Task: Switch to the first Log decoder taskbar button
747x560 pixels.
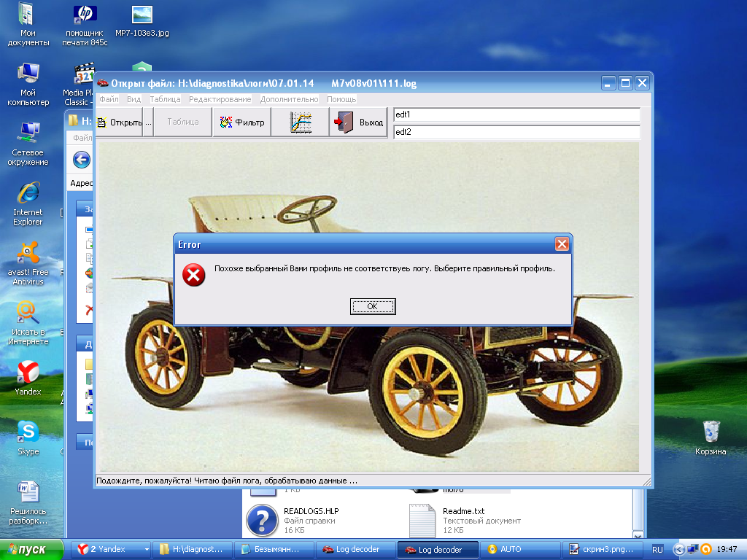Action: point(356,549)
